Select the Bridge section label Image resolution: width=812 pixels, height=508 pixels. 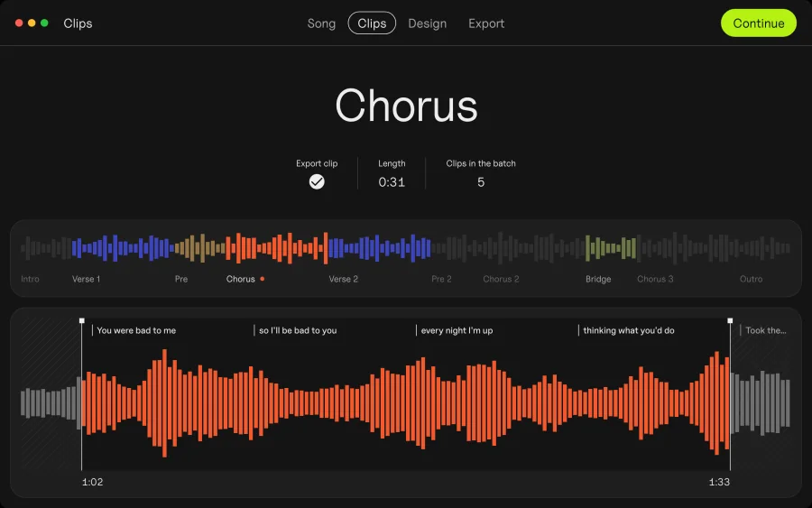click(x=598, y=279)
